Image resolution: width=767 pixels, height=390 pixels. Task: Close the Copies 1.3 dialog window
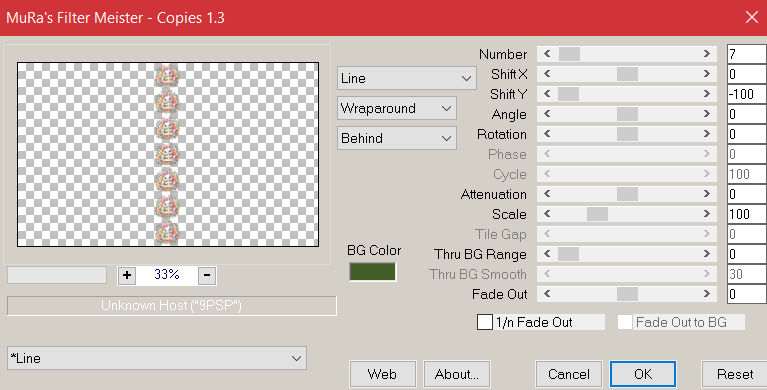pyautogui.click(x=752, y=17)
